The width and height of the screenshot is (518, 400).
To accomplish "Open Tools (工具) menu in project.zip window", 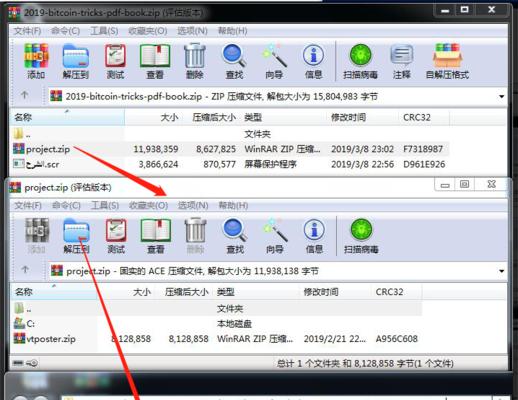I will pos(105,205).
